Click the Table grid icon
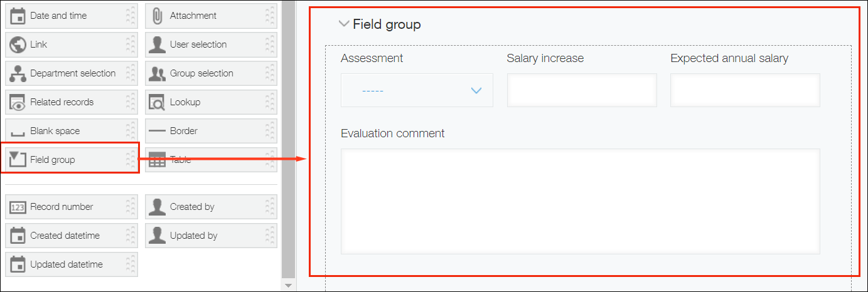The width and height of the screenshot is (868, 292). pos(158,160)
